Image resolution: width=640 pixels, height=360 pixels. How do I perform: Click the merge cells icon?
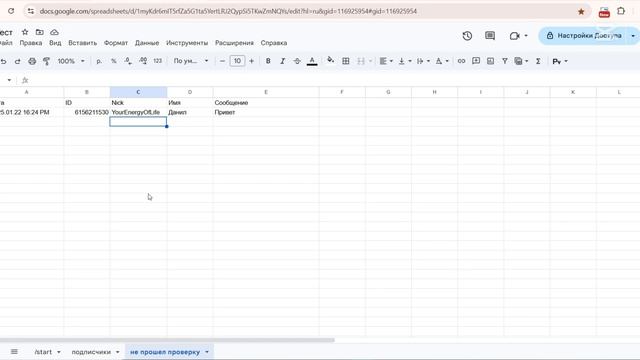(361, 61)
